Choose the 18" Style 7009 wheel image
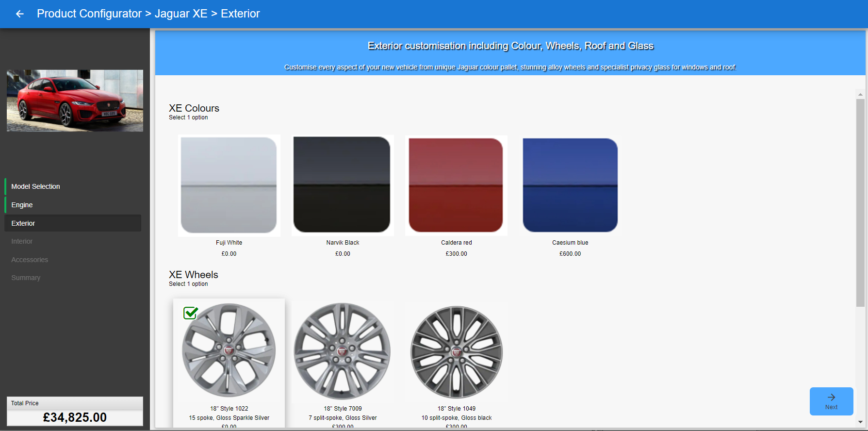The width and height of the screenshot is (868, 431). 342,351
